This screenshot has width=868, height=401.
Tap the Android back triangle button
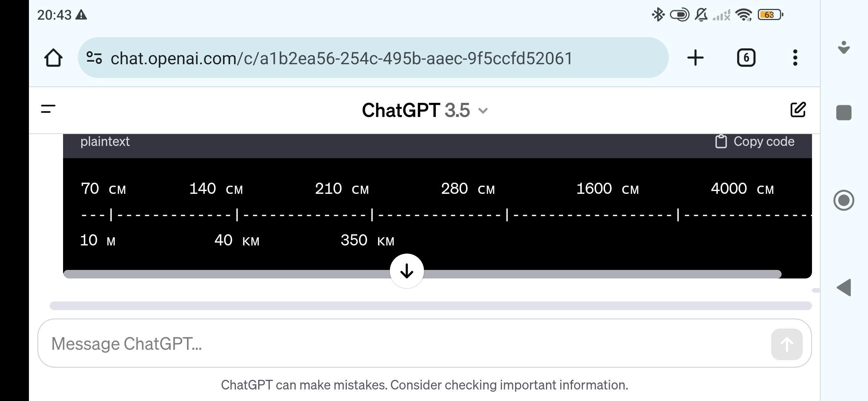tap(844, 288)
